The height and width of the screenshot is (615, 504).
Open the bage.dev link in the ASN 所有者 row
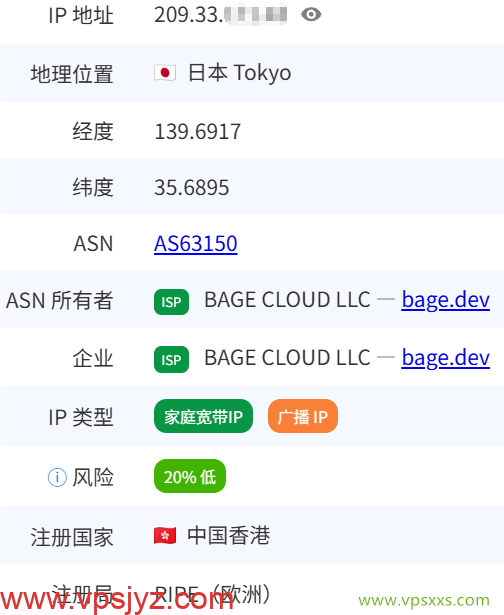pos(446,300)
